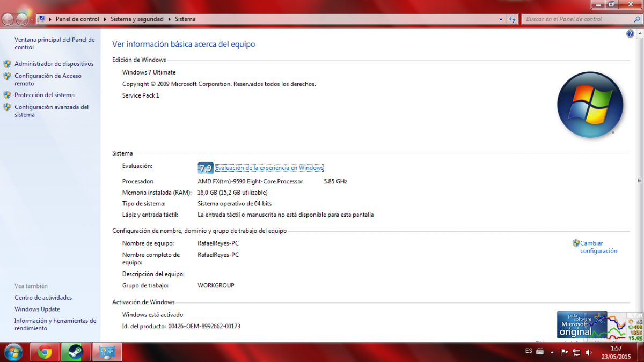Open the recent pages dropdown beside Forward
Viewport: 644px width, 362px height.
[x=32, y=19]
